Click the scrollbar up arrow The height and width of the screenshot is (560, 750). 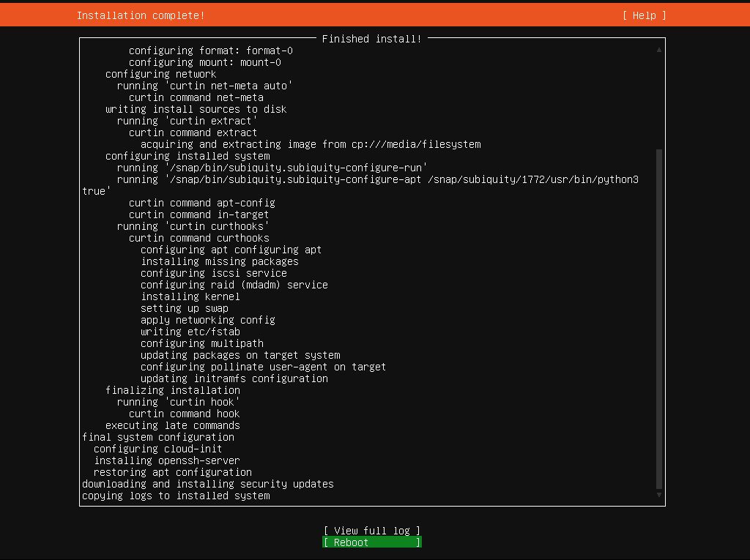pyautogui.click(x=658, y=48)
